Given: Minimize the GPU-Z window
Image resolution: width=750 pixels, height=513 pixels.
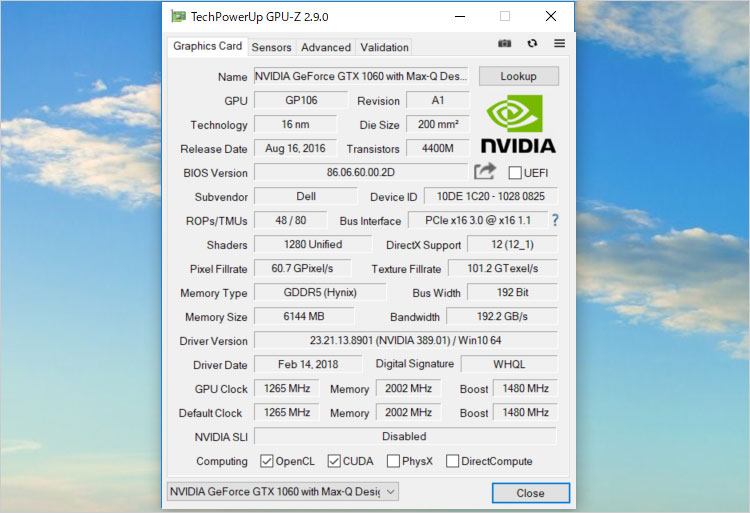Looking at the screenshot, I should pos(460,17).
